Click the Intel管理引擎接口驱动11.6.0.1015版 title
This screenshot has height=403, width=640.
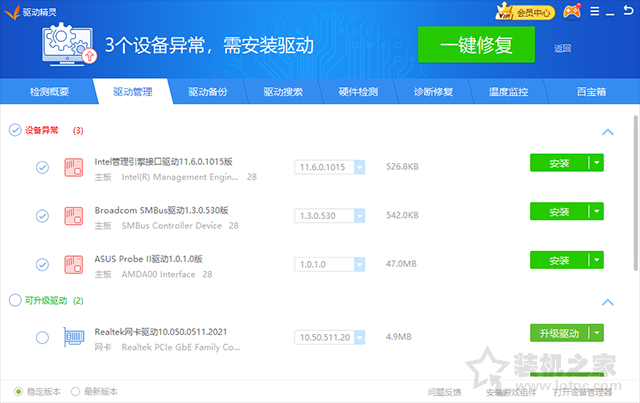tap(163, 162)
